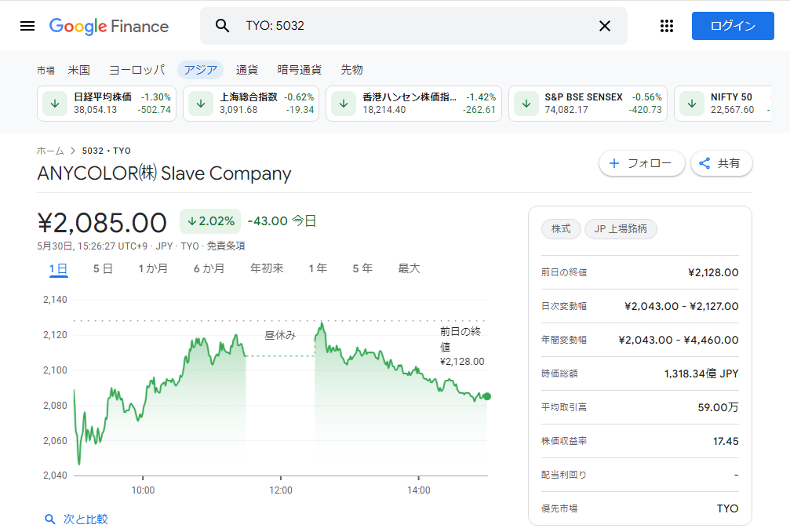Select the 通貨 market tab
Viewport: 790px width, 532px height.
[247, 70]
